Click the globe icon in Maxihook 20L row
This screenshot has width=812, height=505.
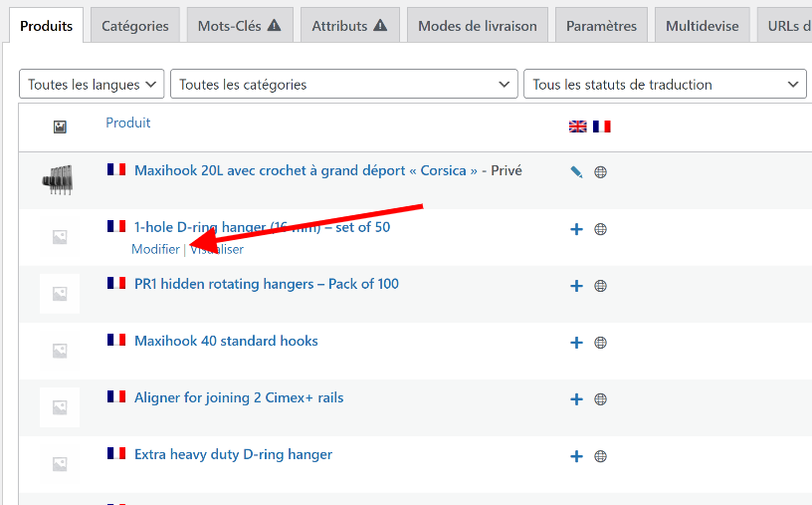tap(600, 172)
